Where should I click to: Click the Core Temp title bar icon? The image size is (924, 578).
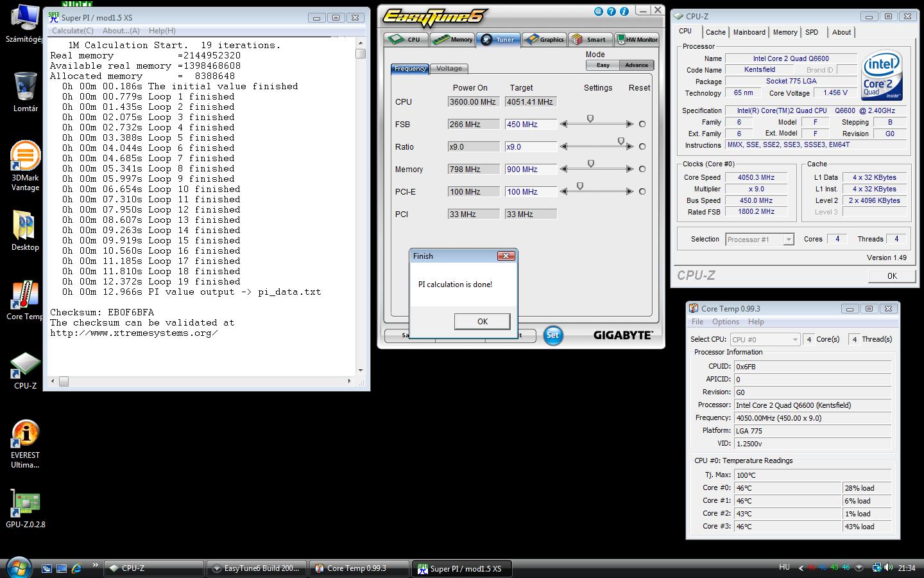[x=693, y=308]
